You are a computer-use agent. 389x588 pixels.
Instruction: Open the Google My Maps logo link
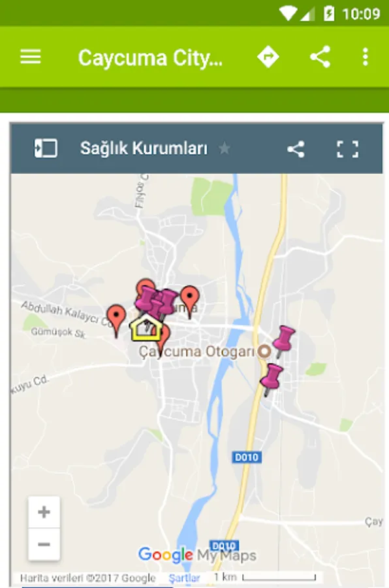click(197, 555)
